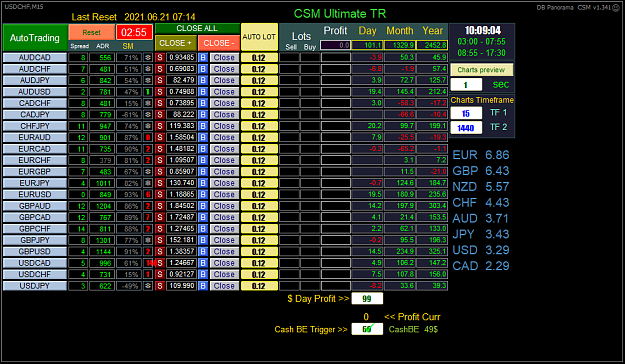This screenshot has height=364, width=625.
Task: Click the S sell icon for EURGBP
Action: [x=160, y=172]
